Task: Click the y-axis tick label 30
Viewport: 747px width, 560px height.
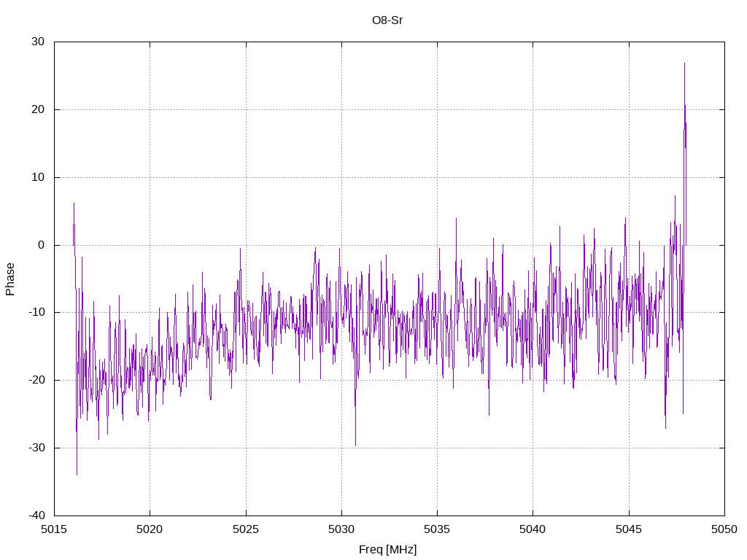Action: coord(38,42)
